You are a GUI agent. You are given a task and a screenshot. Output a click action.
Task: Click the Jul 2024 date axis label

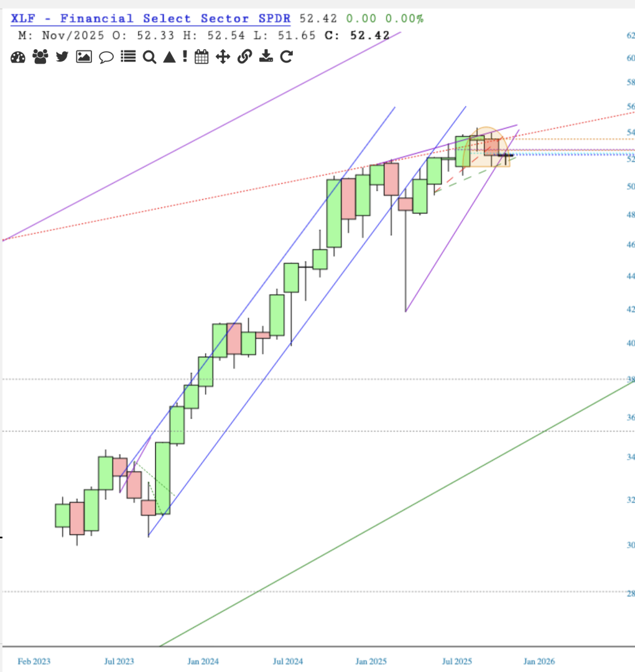point(288,661)
